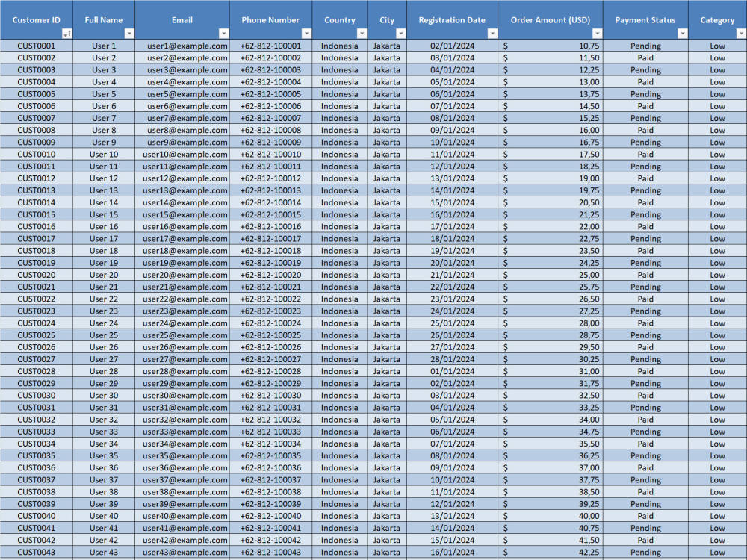Open the Category column filter dropdown
747x560 pixels.
click(741, 34)
